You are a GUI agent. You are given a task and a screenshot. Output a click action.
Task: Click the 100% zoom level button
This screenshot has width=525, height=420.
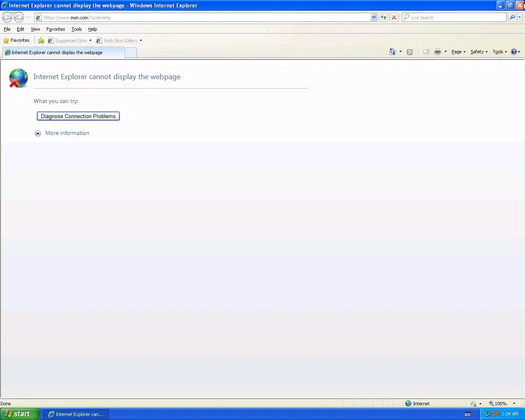498,404
